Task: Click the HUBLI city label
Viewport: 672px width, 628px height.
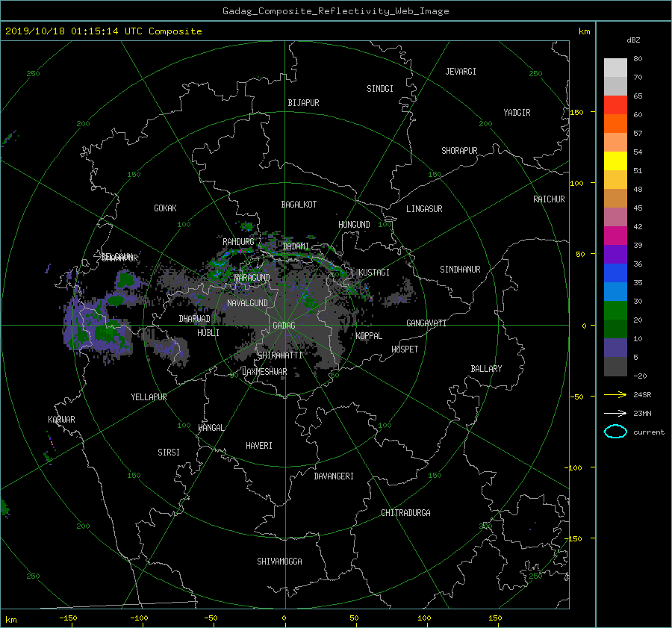Action: tap(208, 332)
